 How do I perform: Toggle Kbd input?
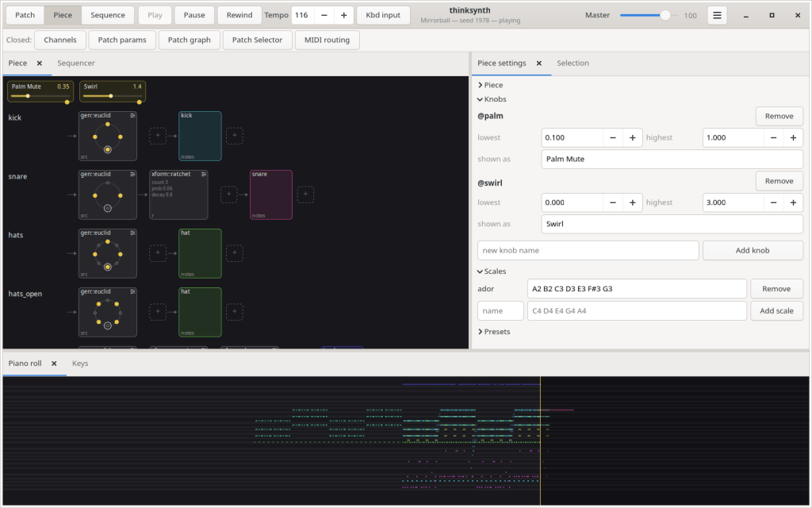click(383, 15)
